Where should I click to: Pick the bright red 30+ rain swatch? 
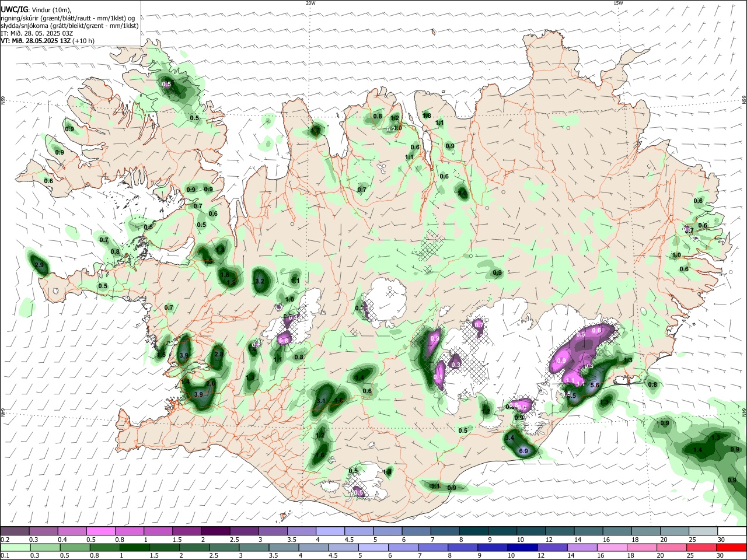click(x=732, y=547)
